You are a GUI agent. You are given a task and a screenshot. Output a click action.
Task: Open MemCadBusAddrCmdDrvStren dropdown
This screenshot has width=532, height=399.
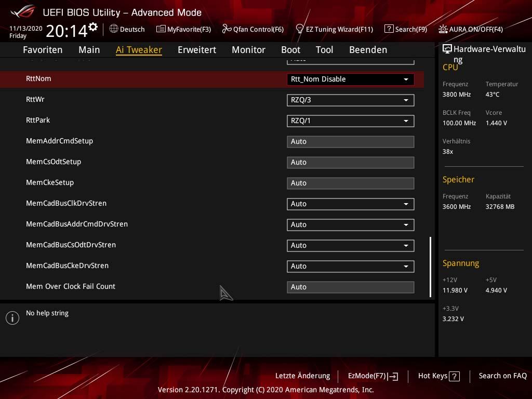pos(351,224)
